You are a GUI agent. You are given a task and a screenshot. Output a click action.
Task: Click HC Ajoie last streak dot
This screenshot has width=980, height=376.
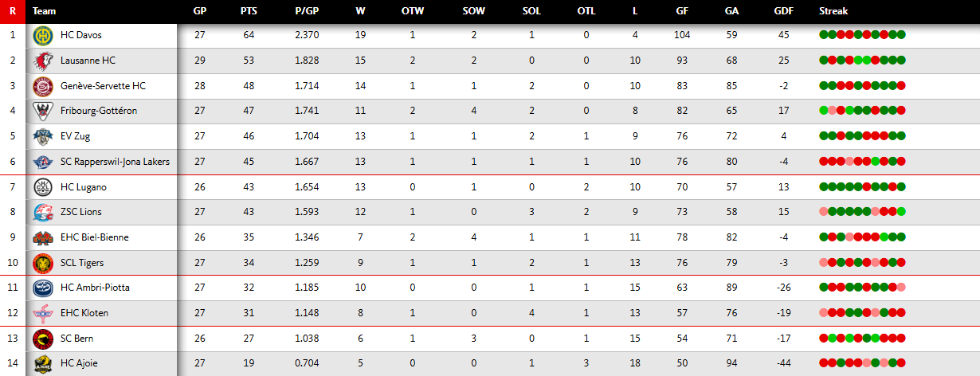pos(902,363)
